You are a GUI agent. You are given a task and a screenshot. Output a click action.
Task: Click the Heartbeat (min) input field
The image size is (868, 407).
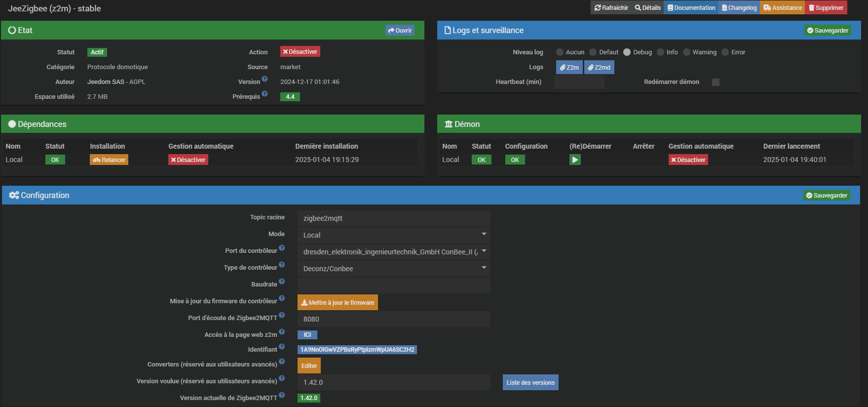coord(579,82)
